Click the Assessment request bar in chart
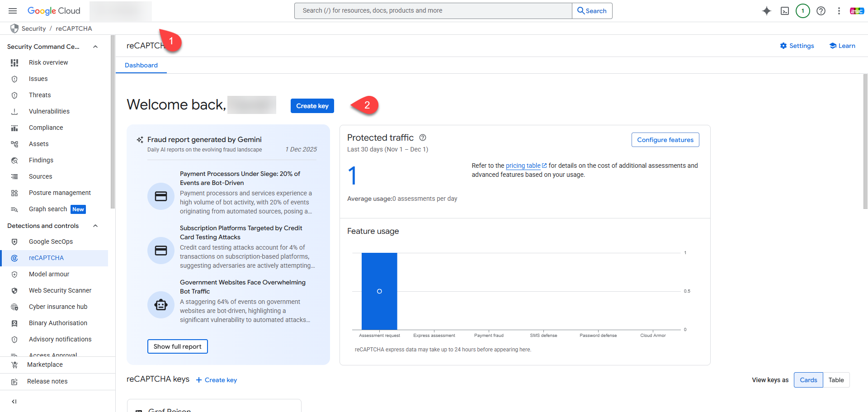 click(x=379, y=291)
